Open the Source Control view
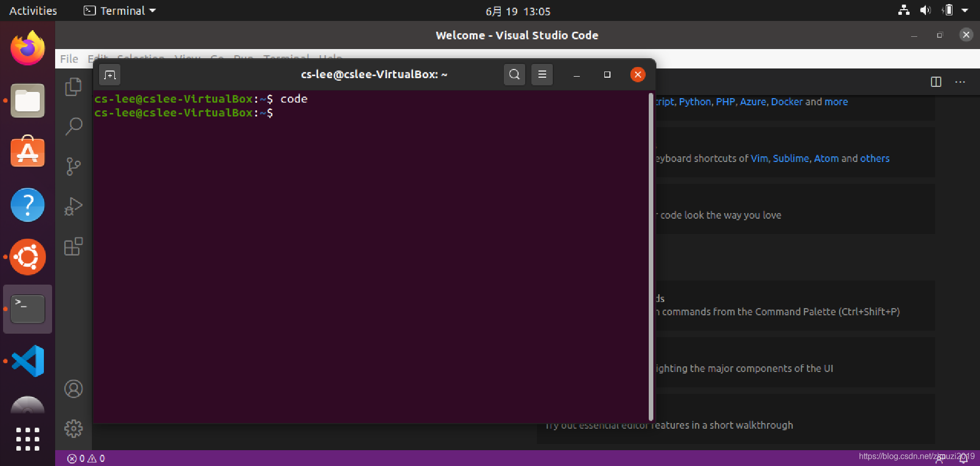The width and height of the screenshot is (980, 466). (73, 166)
